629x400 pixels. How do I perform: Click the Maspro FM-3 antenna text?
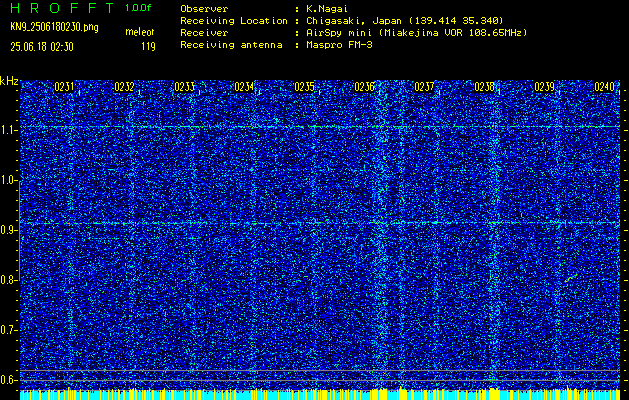[339, 45]
